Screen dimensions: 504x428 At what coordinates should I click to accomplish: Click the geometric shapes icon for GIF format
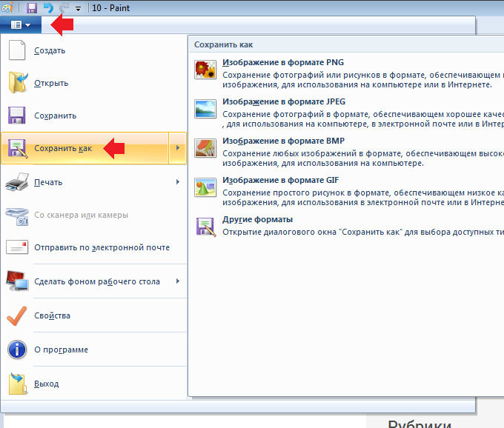pyautogui.click(x=205, y=187)
